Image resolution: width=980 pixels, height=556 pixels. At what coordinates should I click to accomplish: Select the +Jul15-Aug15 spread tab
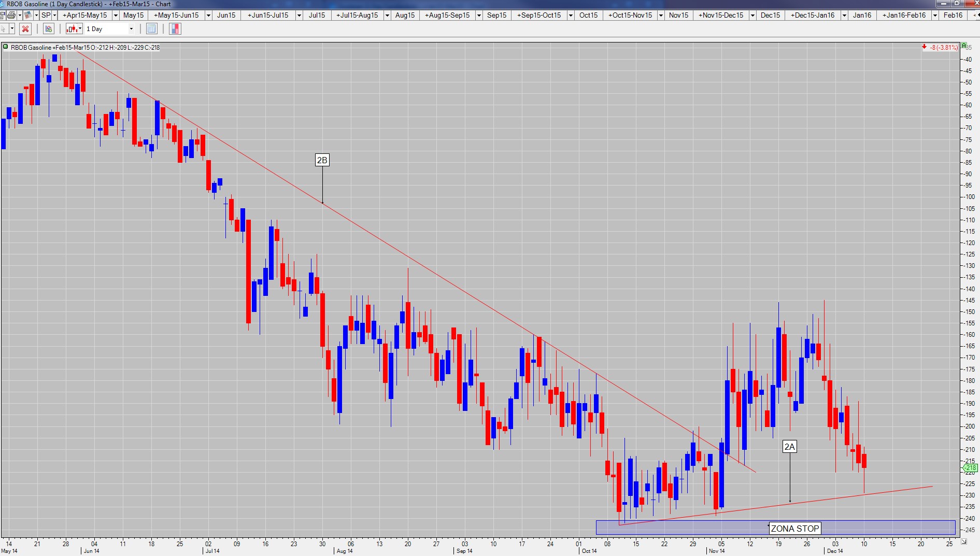click(357, 16)
